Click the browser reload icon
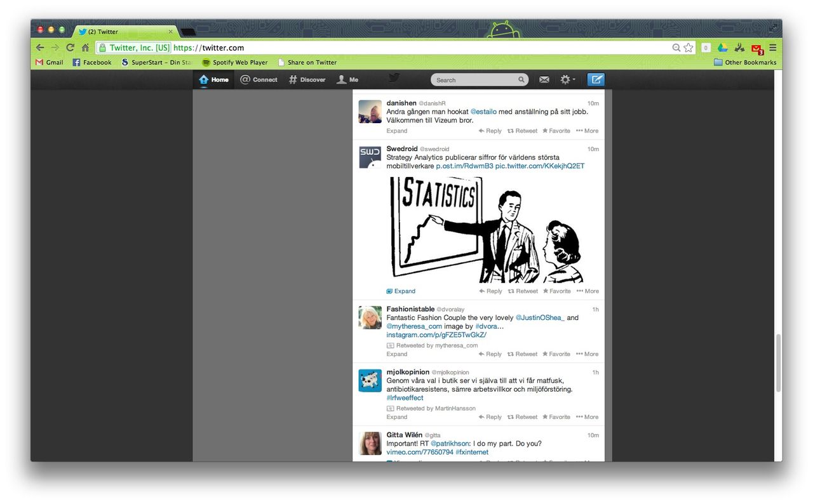The image size is (813, 504). 70,48
